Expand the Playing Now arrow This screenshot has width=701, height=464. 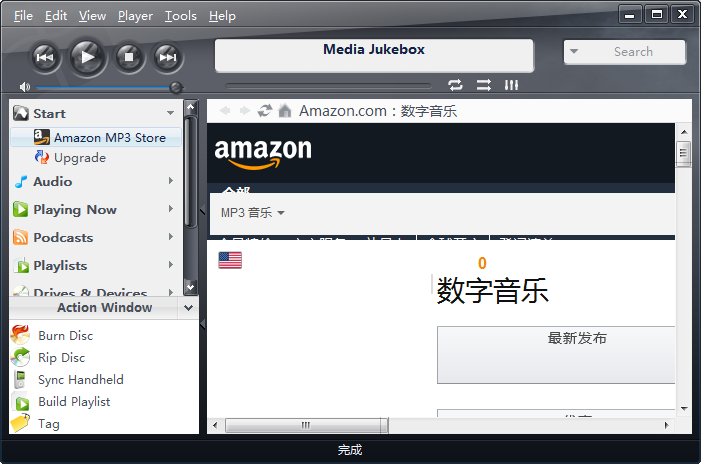click(170, 209)
